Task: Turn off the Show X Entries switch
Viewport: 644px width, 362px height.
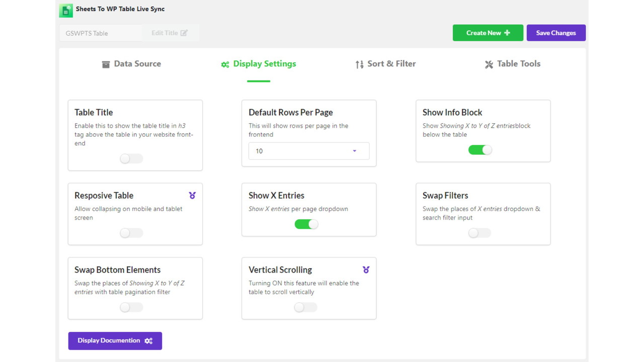Action: click(306, 224)
